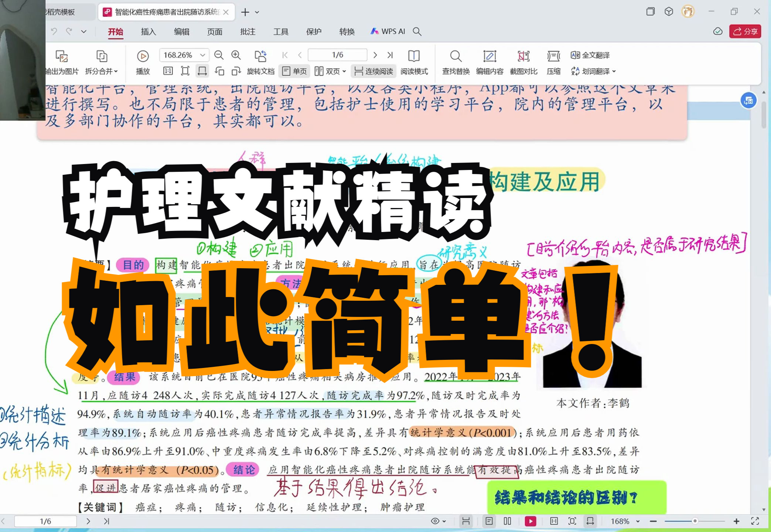Viewport: 771px width, 532px height.
Task: Select fit width view in ribbon
Action: pos(202,71)
